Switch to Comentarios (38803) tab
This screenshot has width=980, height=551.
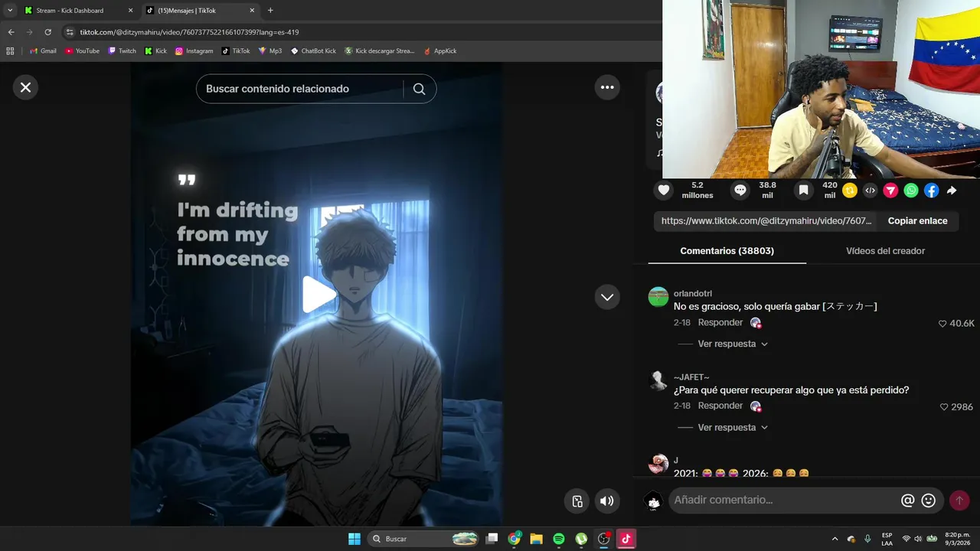tap(727, 251)
